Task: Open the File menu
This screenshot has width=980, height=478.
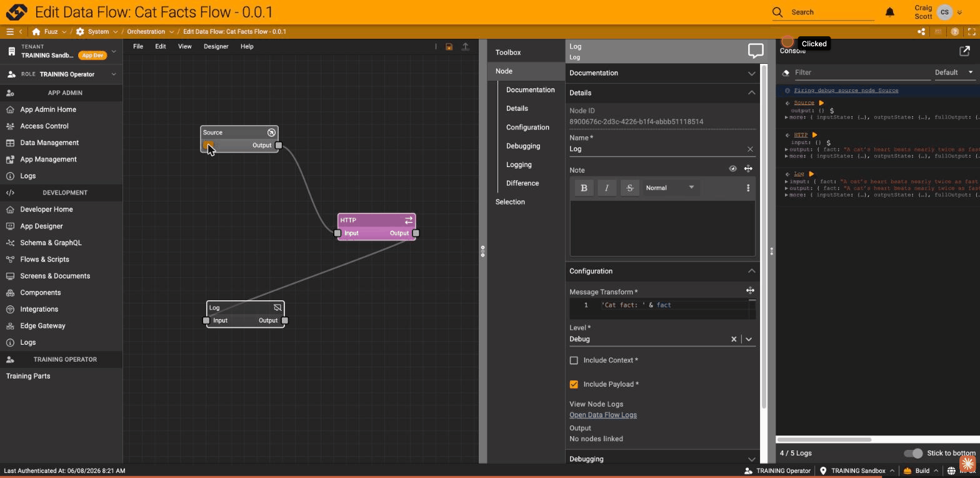Action: pyautogui.click(x=138, y=46)
